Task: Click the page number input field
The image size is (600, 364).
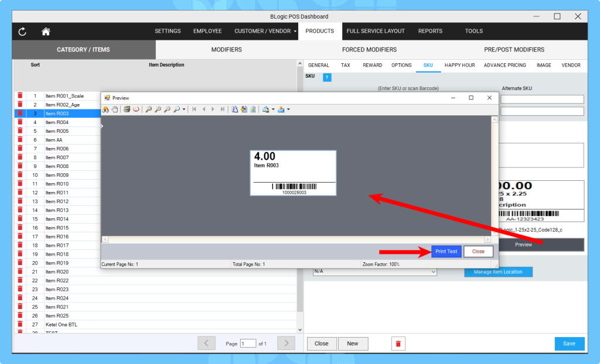Action: (x=248, y=344)
